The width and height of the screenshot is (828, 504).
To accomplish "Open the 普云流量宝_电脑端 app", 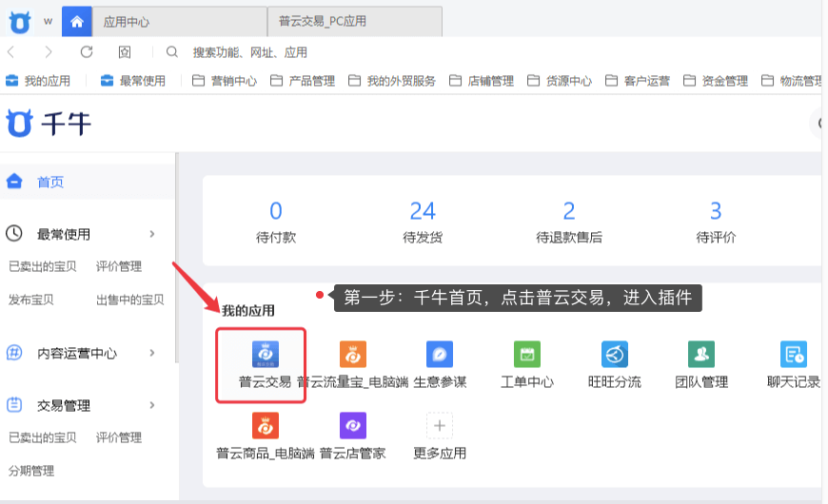I will click(353, 354).
